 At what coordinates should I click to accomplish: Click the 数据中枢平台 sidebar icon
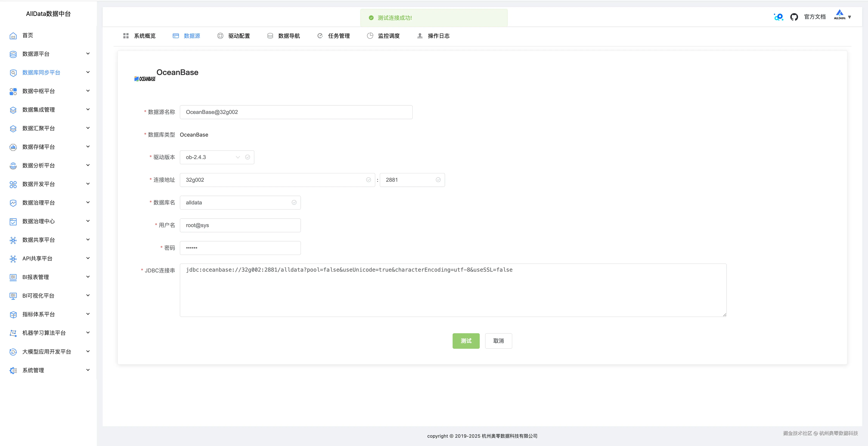coord(13,91)
